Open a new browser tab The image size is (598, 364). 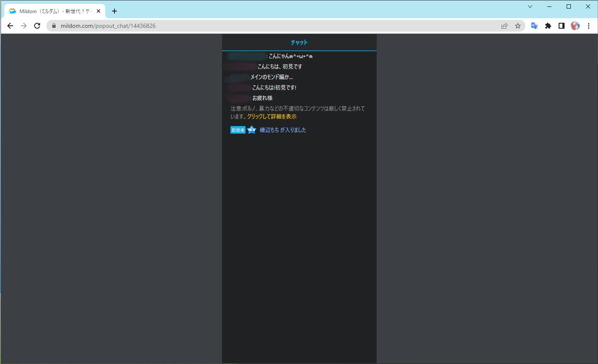pos(115,11)
